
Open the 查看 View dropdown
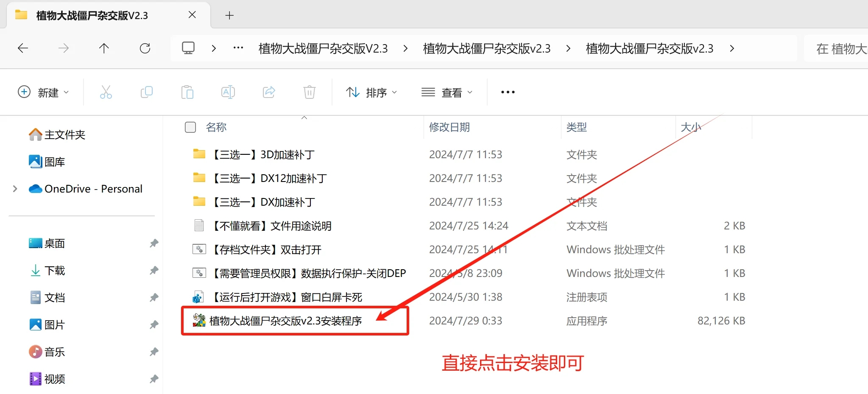point(447,92)
